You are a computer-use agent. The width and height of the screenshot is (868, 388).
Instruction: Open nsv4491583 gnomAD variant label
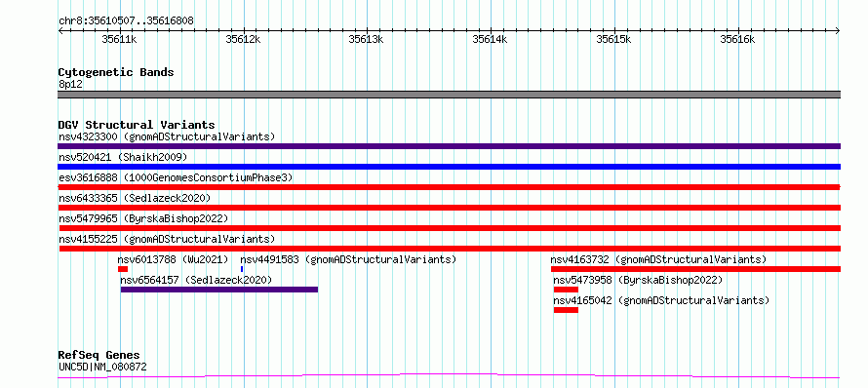click(348, 259)
